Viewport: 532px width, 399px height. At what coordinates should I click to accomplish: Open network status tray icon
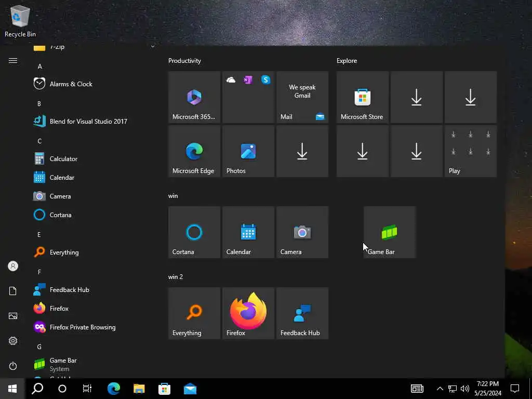click(x=453, y=389)
